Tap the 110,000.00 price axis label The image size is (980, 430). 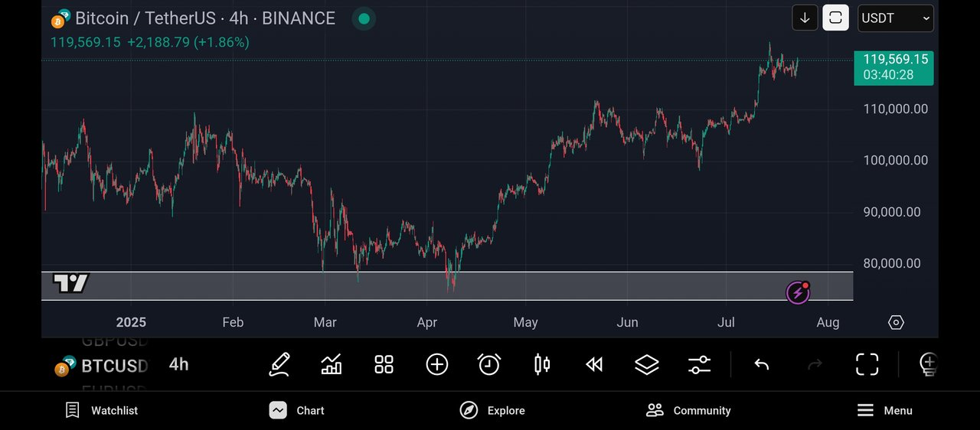[x=895, y=109]
